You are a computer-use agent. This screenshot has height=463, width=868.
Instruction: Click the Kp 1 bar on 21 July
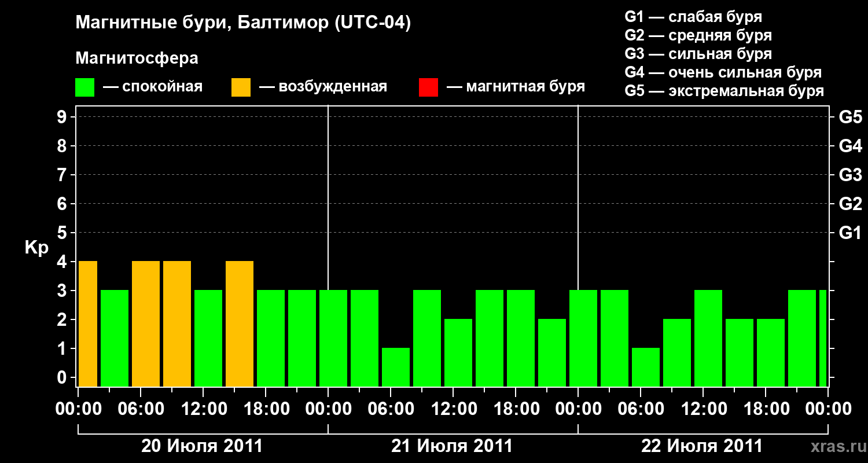tap(396, 367)
